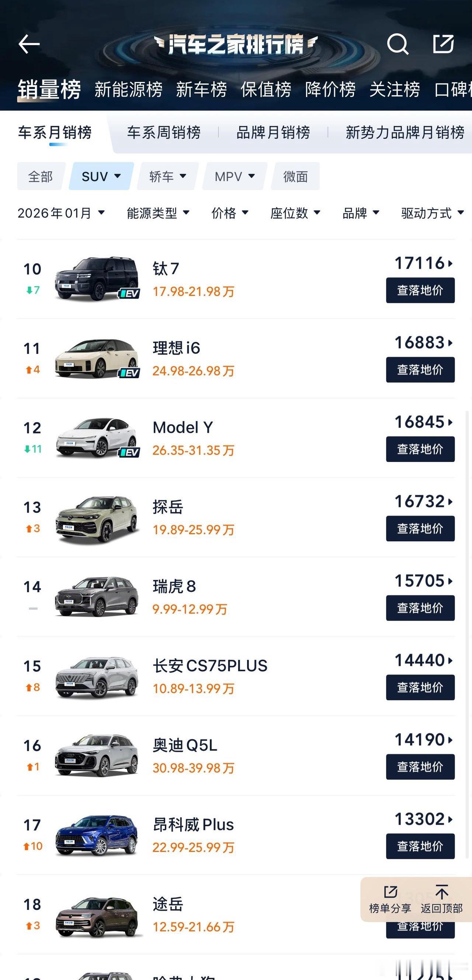Click the vertical scrollbar on right edge
This screenshot has width=472, height=980.
pyautogui.click(x=468, y=635)
